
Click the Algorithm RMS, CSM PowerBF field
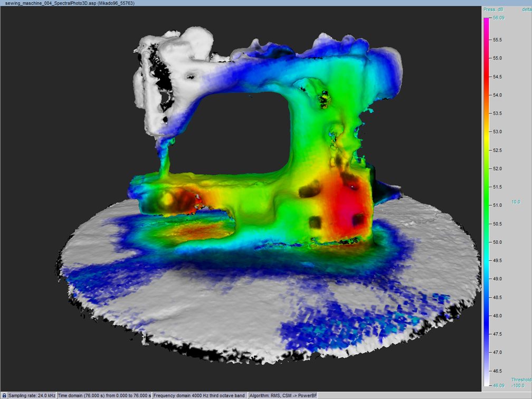click(x=283, y=395)
